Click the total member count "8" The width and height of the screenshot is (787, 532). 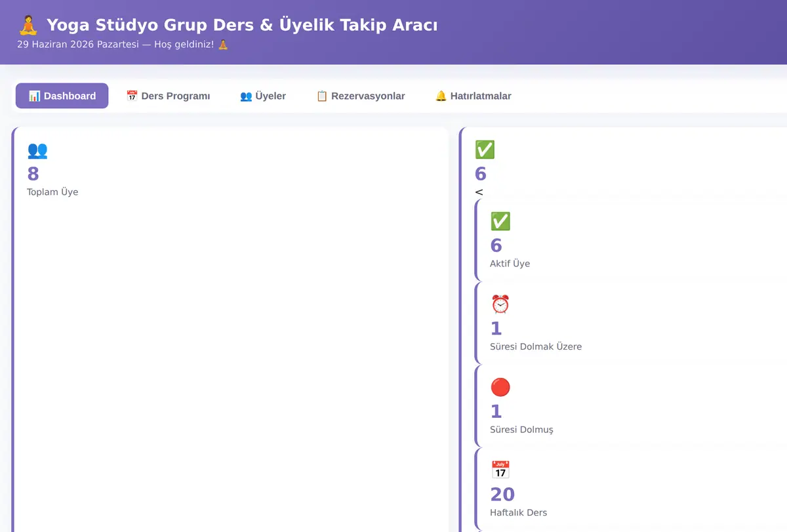pyautogui.click(x=33, y=174)
